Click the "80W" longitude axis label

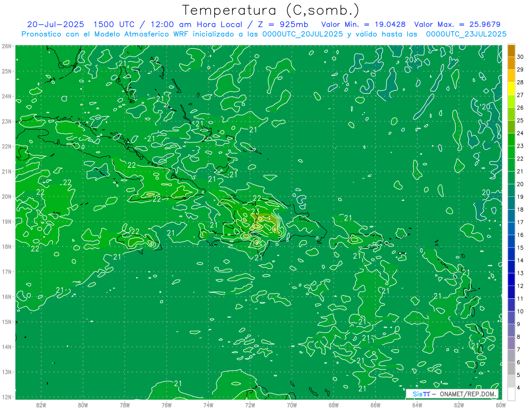click(x=83, y=405)
